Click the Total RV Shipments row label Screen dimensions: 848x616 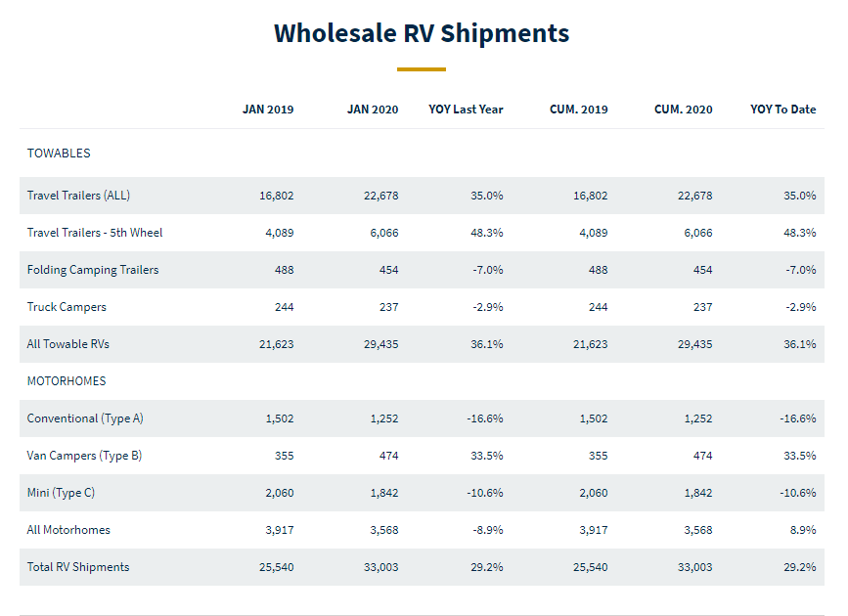tap(78, 567)
